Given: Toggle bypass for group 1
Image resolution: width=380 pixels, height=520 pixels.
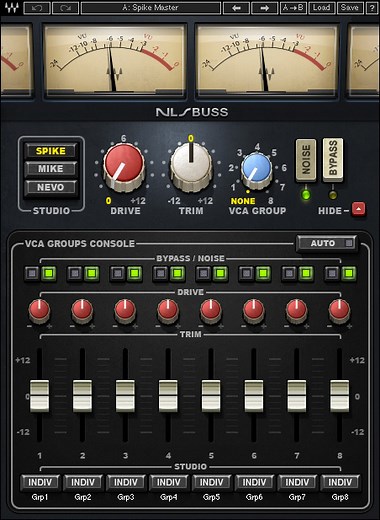Looking at the screenshot, I should click(32, 273).
